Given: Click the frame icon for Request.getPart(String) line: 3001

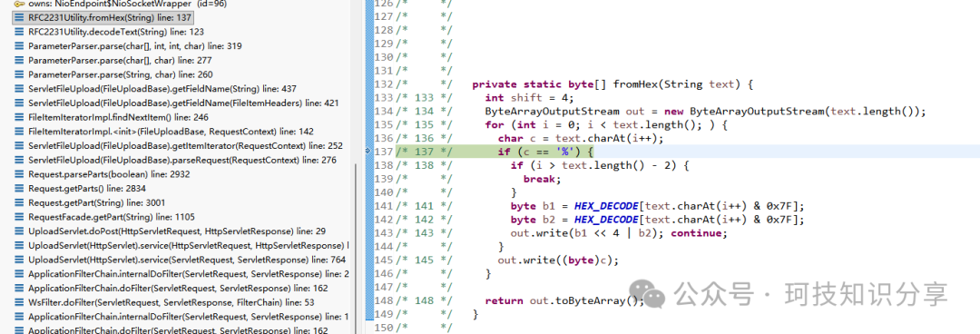Looking at the screenshot, I should (19, 202).
